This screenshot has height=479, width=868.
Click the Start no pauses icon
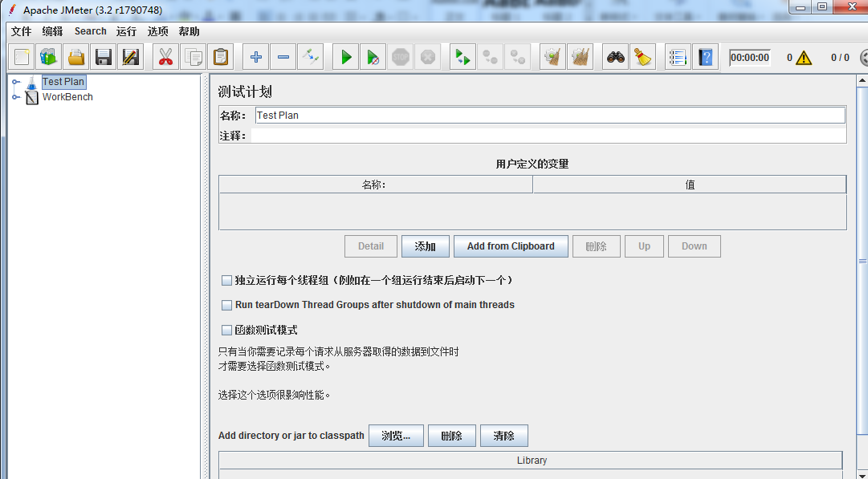coord(373,57)
